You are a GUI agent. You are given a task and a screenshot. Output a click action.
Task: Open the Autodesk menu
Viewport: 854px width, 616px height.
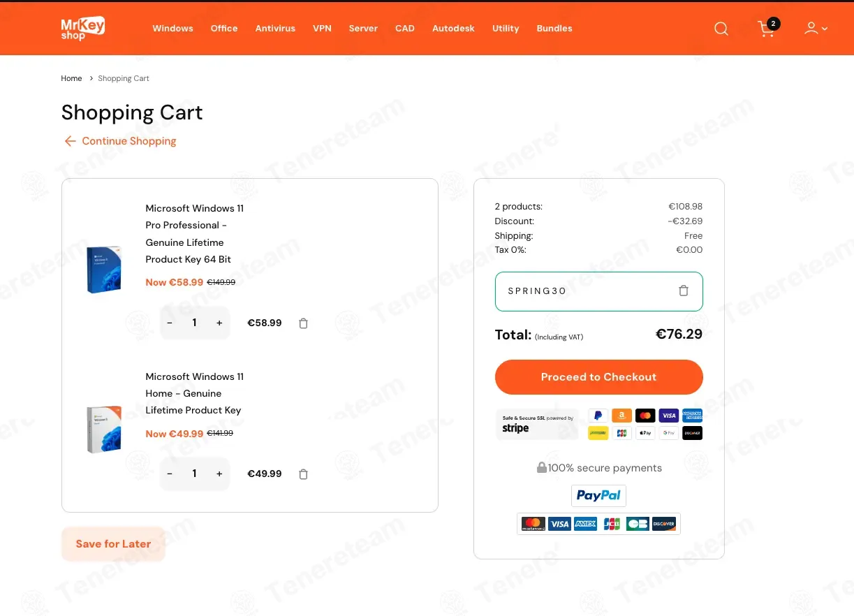pos(453,29)
